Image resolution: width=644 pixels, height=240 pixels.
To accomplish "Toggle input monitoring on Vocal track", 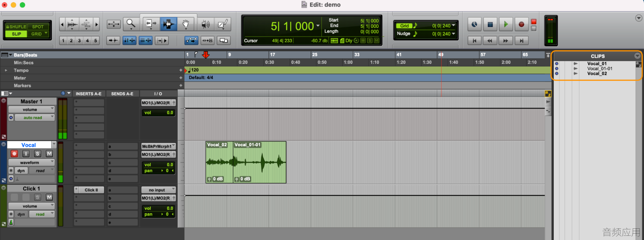I will click(26, 154).
